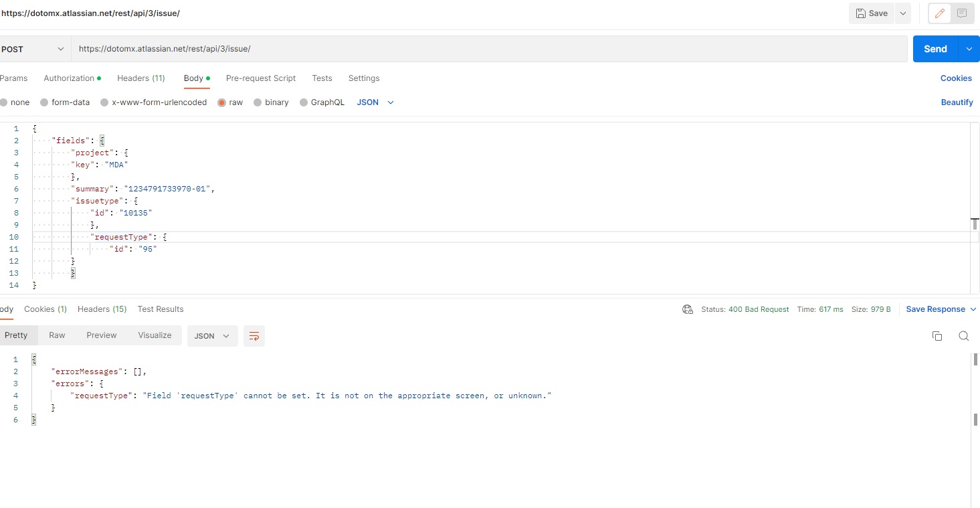
Task: Click the network globe icon beside Status
Action: click(x=688, y=309)
